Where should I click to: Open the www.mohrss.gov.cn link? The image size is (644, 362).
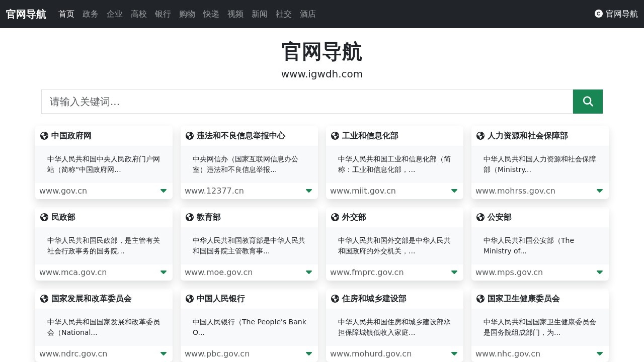[x=515, y=191]
